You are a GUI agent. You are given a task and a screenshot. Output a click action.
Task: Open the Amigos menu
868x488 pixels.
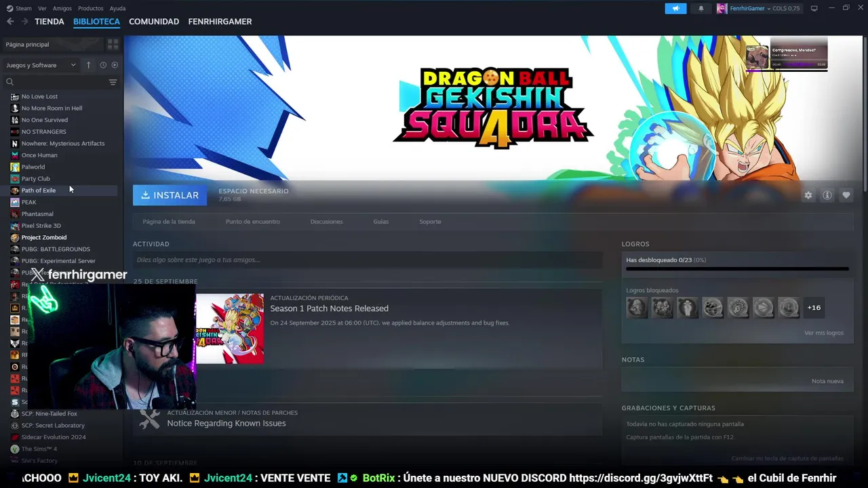pos(62,8)
